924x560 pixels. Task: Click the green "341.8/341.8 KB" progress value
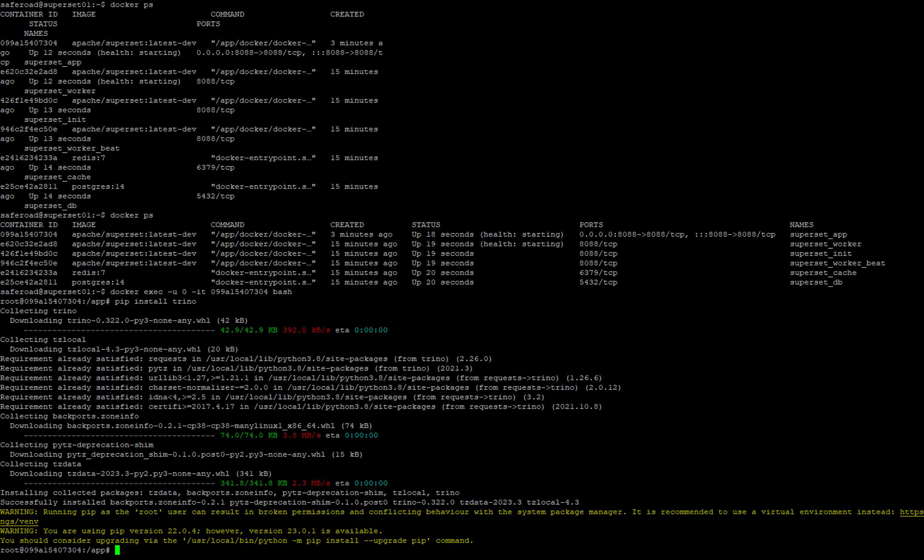tap(253, 483)
